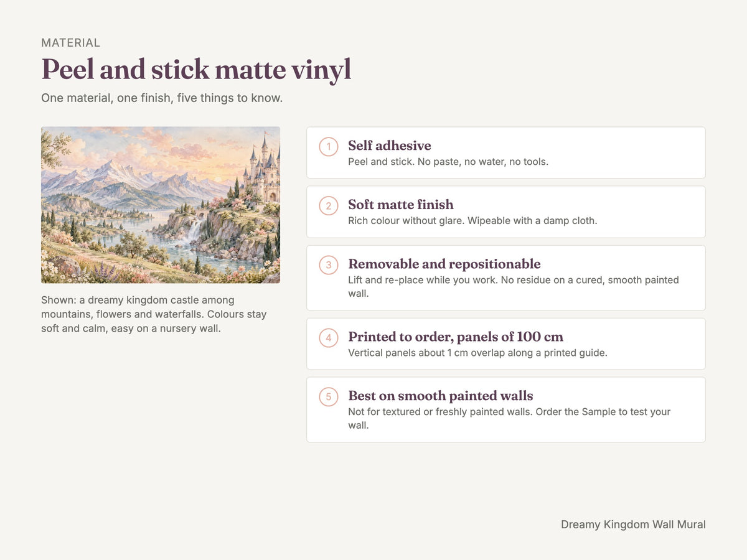Viewport: 747px width, 560px height.
Task: Click the MATERIAL section label
Action: (70, 43)
